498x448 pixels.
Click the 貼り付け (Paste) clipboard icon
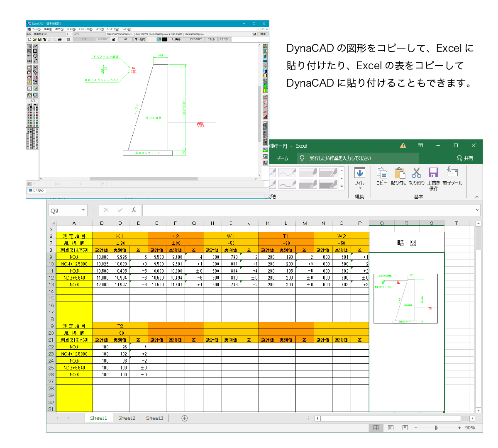[399, 173]
